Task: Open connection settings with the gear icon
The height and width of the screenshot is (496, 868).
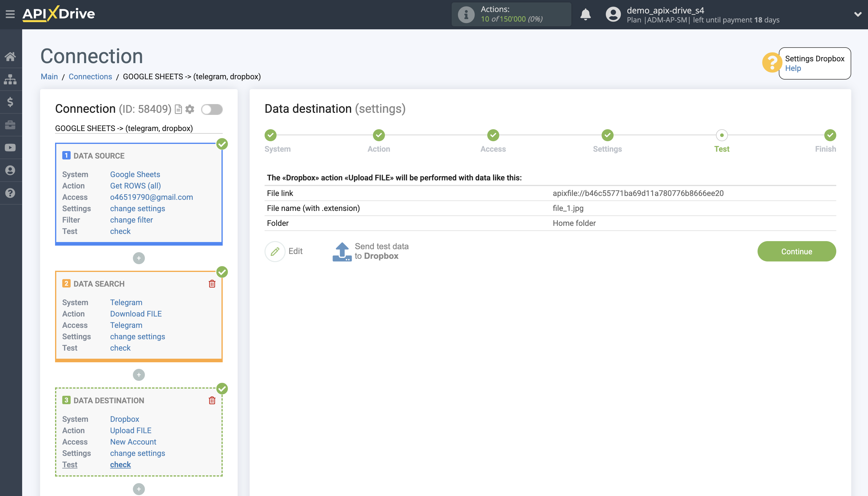Action: [x=190, y=109]
